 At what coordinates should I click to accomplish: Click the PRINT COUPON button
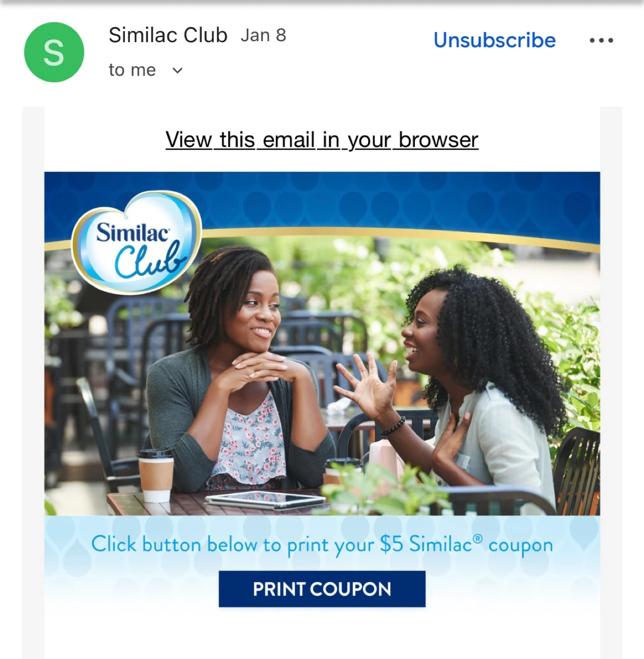point(322,589)
